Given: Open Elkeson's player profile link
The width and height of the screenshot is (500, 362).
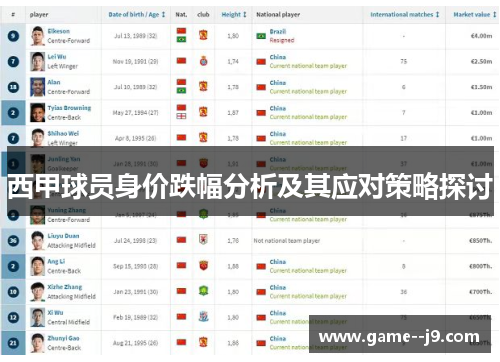Looking at the screenshot, I should pos(59,31).
